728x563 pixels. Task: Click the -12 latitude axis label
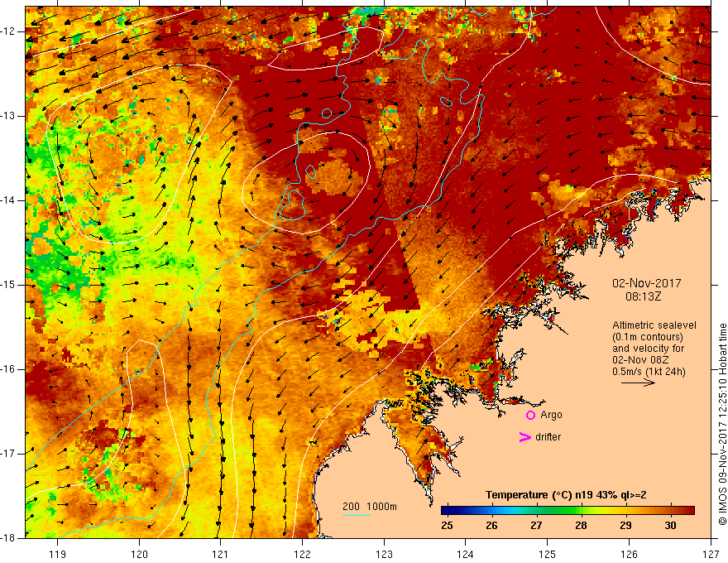9,31
